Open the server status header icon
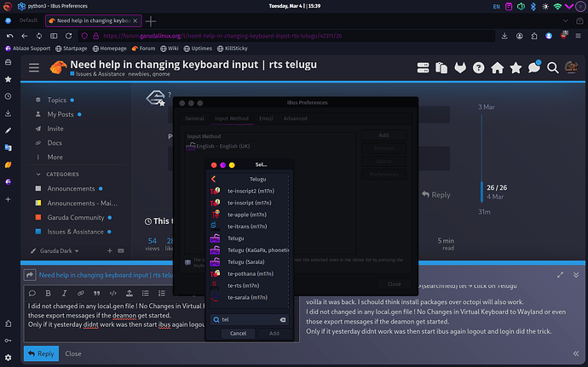 (x=423, y=68)
